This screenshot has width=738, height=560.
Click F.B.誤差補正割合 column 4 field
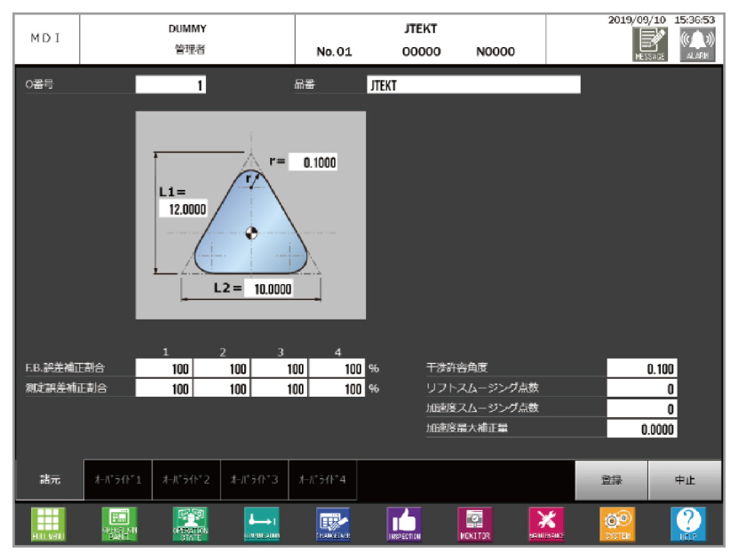[337, 368]
